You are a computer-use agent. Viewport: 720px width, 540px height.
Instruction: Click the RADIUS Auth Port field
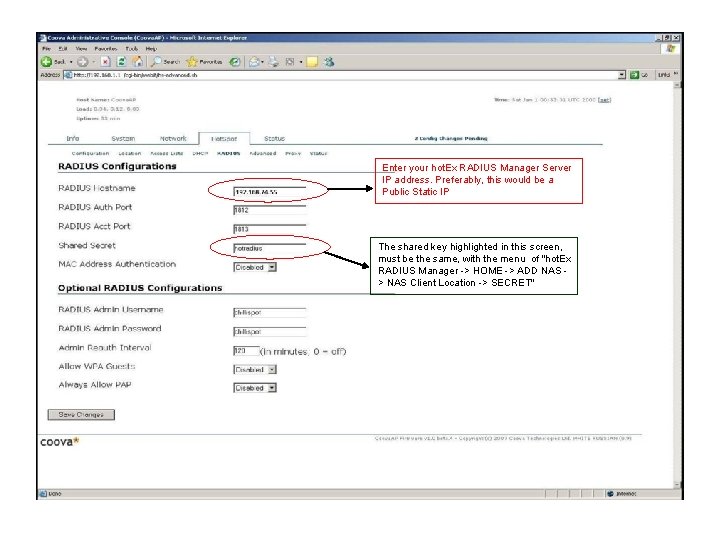(x=270, y=210)
